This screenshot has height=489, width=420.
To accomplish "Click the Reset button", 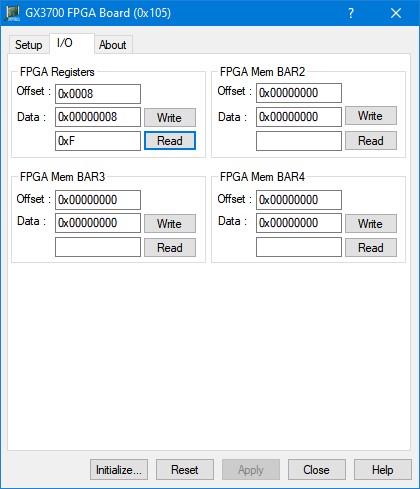I will coord(185,470).
